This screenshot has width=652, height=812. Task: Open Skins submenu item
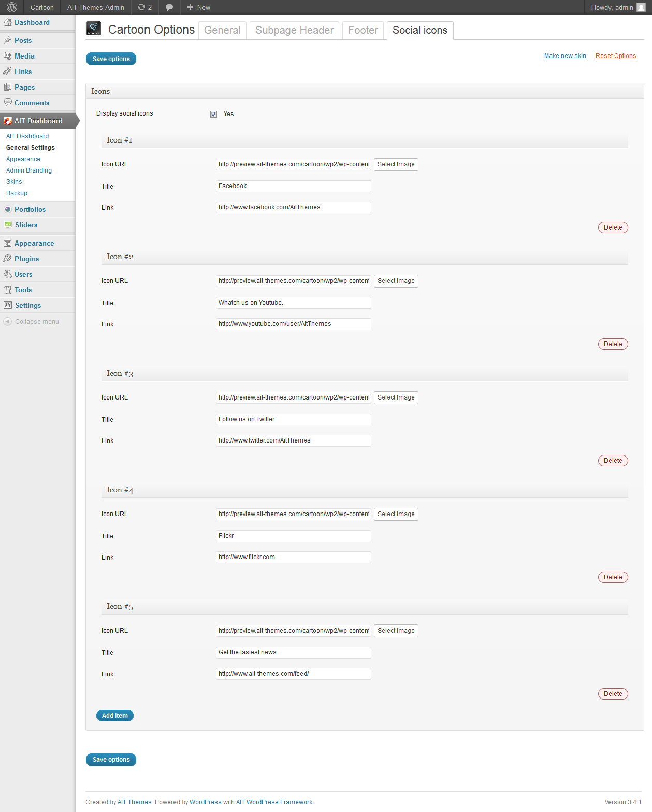(x=14, y=182)
